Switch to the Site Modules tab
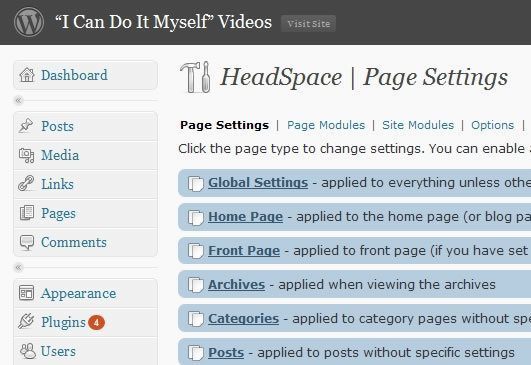 point(418,125)
